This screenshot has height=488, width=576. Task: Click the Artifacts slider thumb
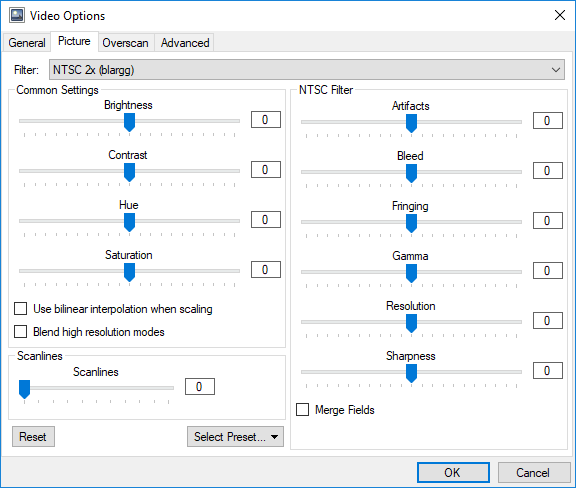tap(411, 123)
